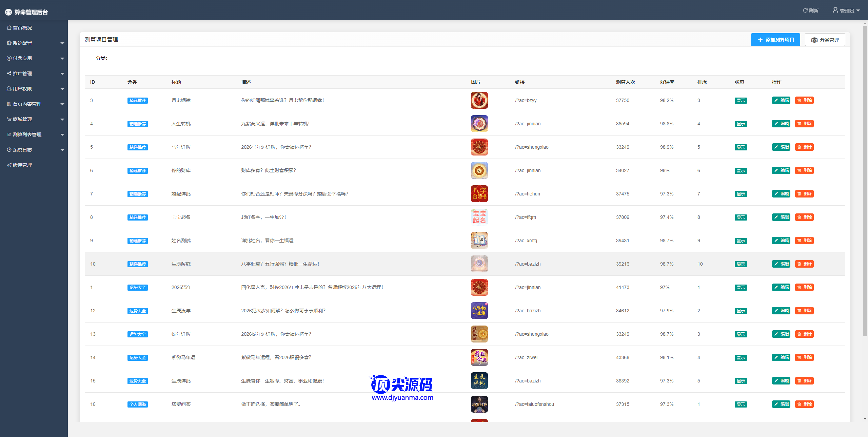Delete the 人生转机 row entry
This screenshot has height=437, width=868.
[804, 124]
